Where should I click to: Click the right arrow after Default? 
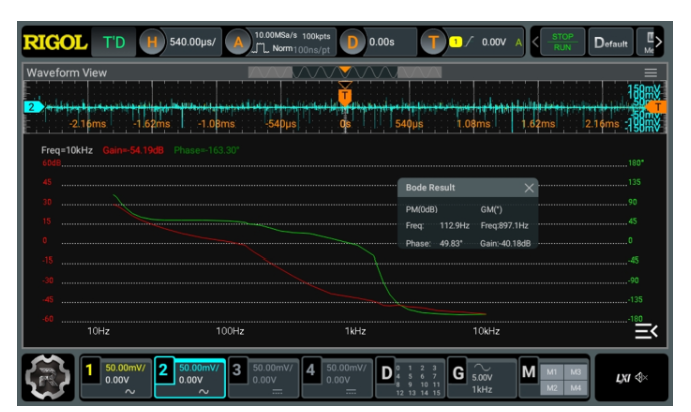pos(658,42)
